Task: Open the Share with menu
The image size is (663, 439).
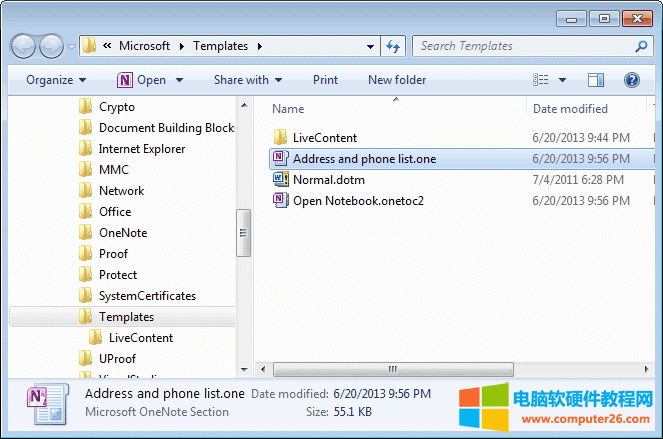Action: (247, 80)
